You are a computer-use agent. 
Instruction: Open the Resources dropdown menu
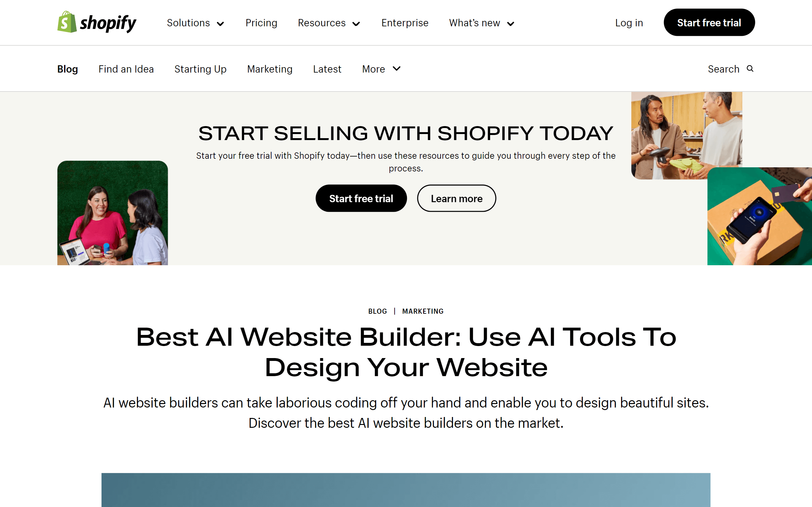(x=329, y=22)
